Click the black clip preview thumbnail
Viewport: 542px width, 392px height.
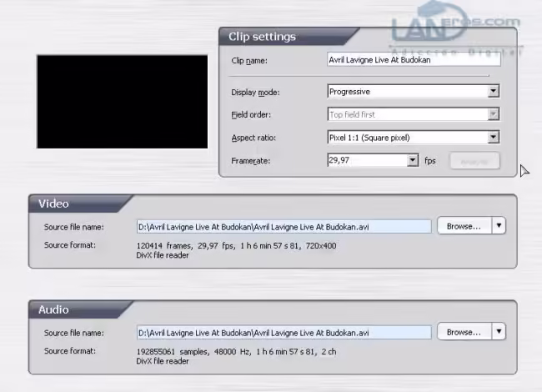(123, 102)
